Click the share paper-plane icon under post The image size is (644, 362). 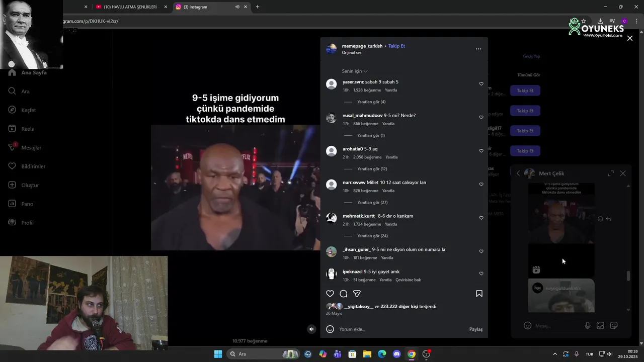click(x=357, y=294)
